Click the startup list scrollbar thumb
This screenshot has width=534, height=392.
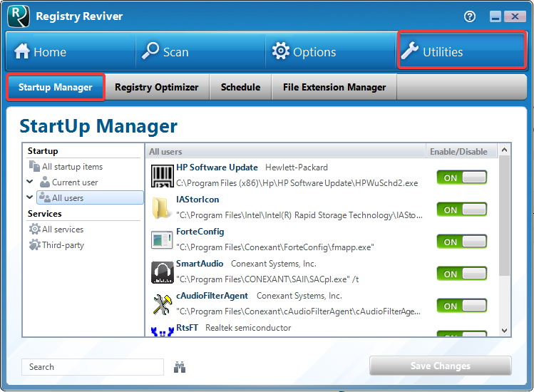504,215
